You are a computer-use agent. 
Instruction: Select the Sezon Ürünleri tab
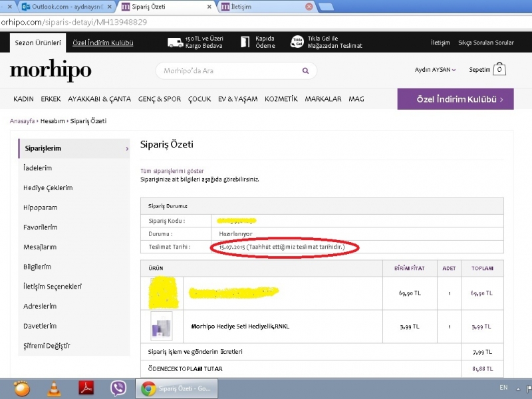[x=38, y=43]
